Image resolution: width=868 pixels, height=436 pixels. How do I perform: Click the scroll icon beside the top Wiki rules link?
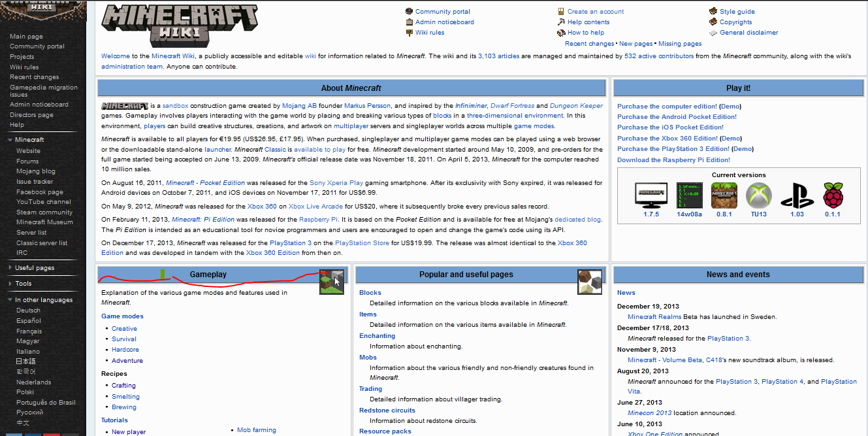tap(410, 32)
